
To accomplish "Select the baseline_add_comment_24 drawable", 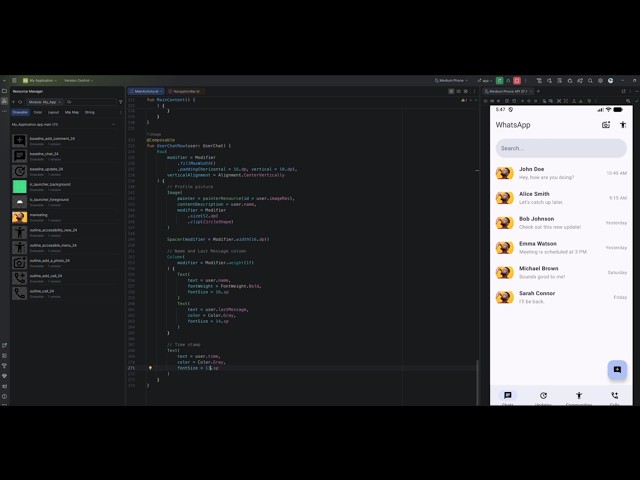I will [65, 141].
